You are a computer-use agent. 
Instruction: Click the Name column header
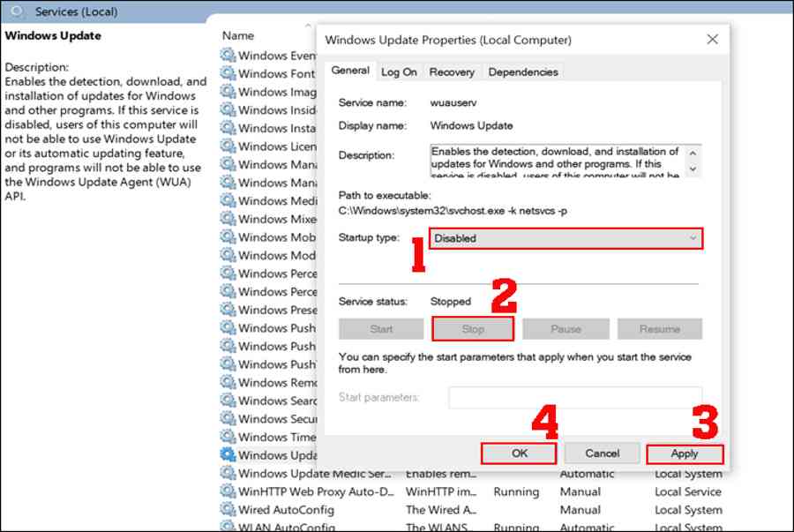tap(238, 36)
